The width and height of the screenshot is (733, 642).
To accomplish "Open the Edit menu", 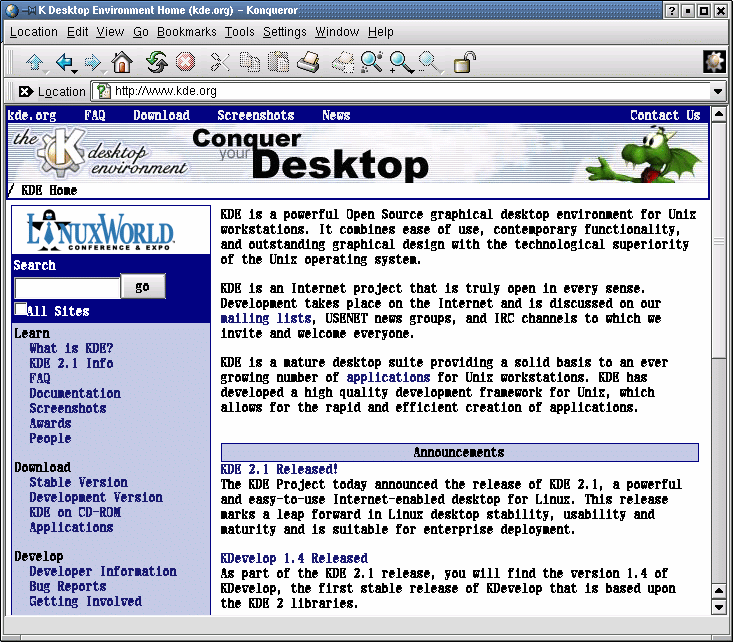I will [x=77, y=32].
